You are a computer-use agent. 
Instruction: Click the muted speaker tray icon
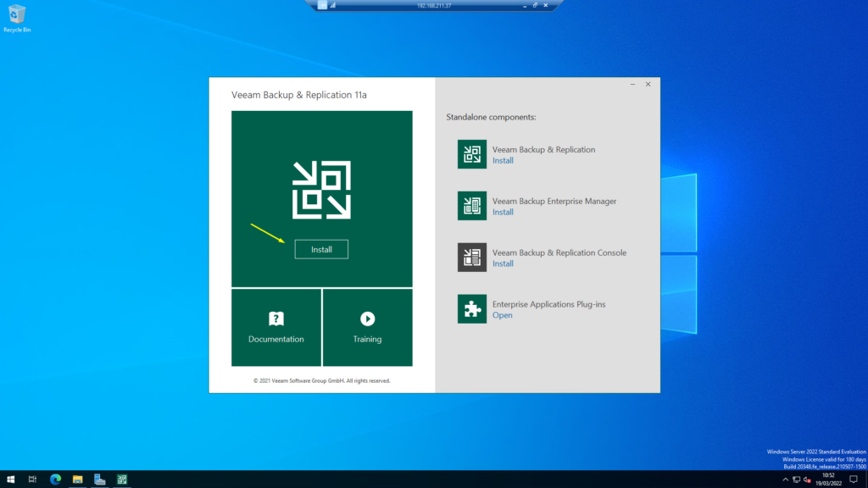(807, 480)
